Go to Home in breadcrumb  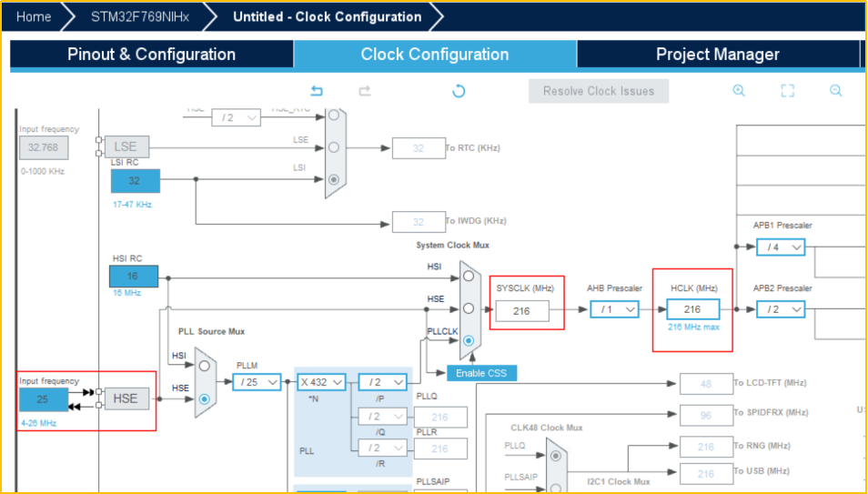pyautogui.click(x=34, y=16)
